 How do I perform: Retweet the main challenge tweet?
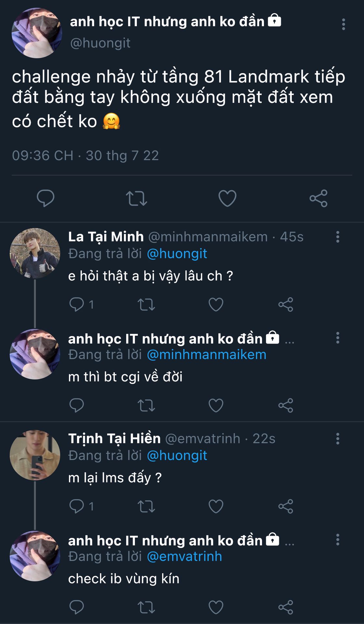[x=136, y=198]
